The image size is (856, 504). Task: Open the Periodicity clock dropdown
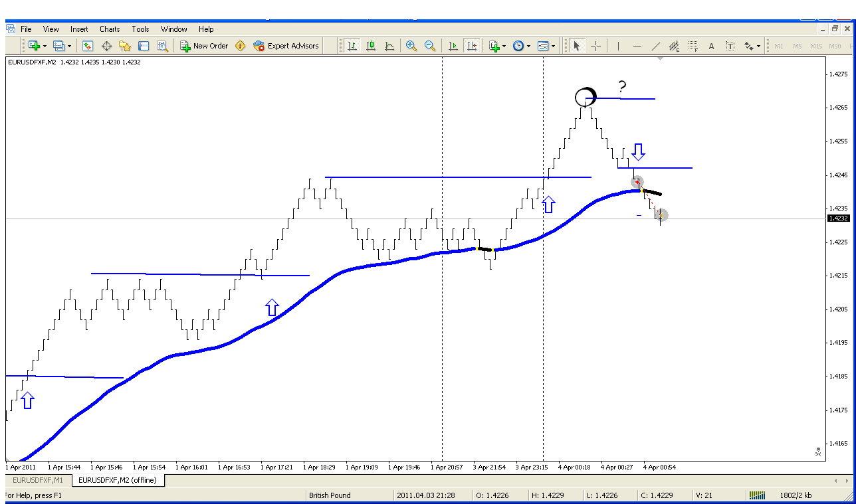pyautogui.click(x=528, y=46)
